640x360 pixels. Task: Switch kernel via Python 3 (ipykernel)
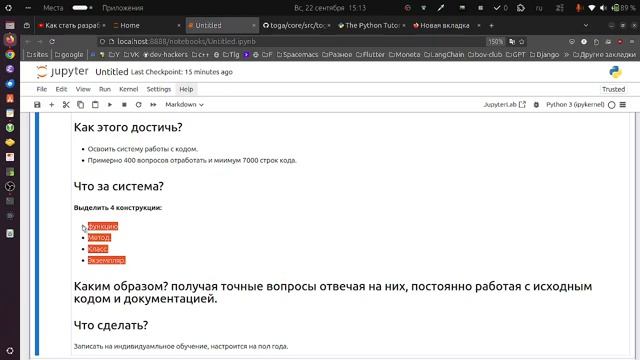click(x=575, y=105)
